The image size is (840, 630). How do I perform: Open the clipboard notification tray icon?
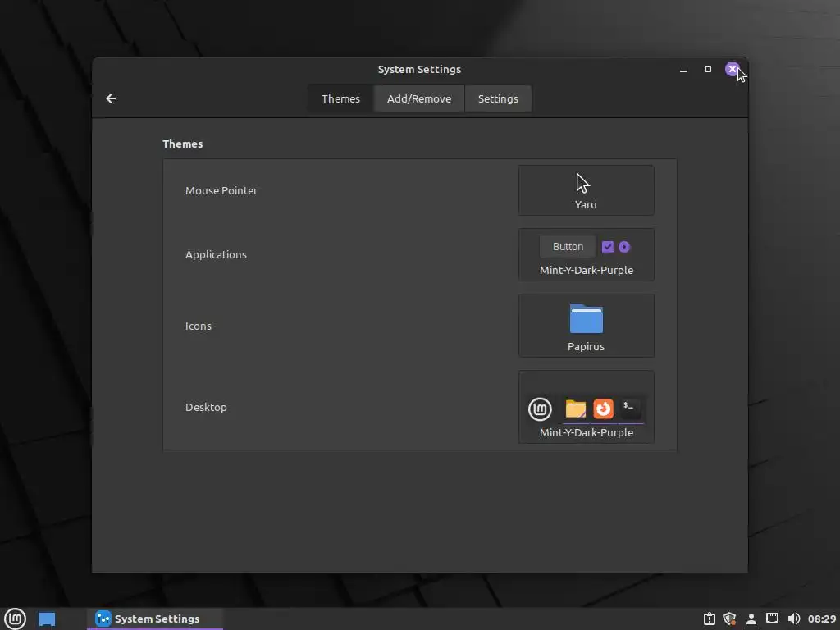pos(710,619)
